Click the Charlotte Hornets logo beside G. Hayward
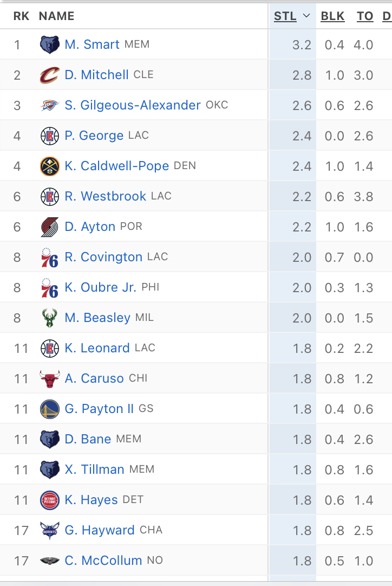Viewport: 392px width, 586px height. [x=50, y=531]
